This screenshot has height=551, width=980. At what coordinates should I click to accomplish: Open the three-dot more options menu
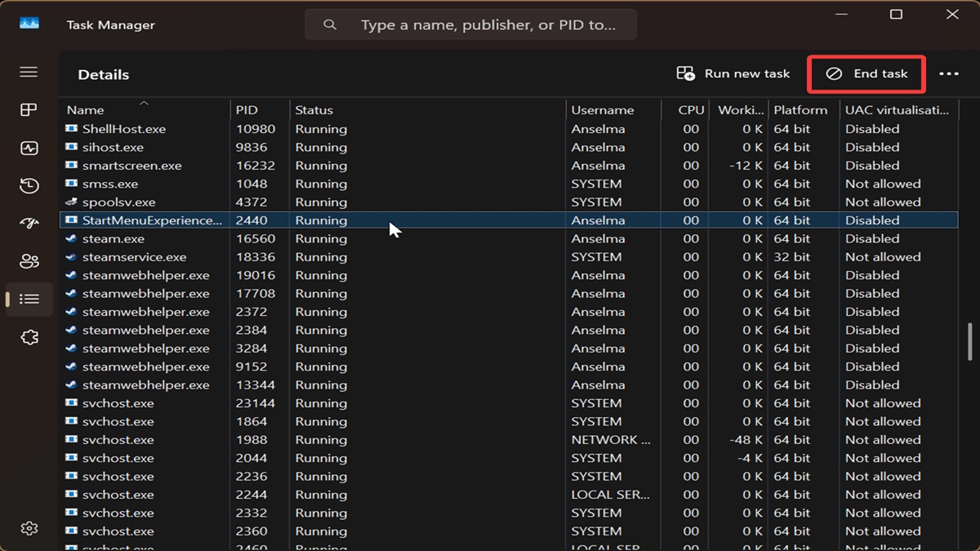click(x=948, y=74)
